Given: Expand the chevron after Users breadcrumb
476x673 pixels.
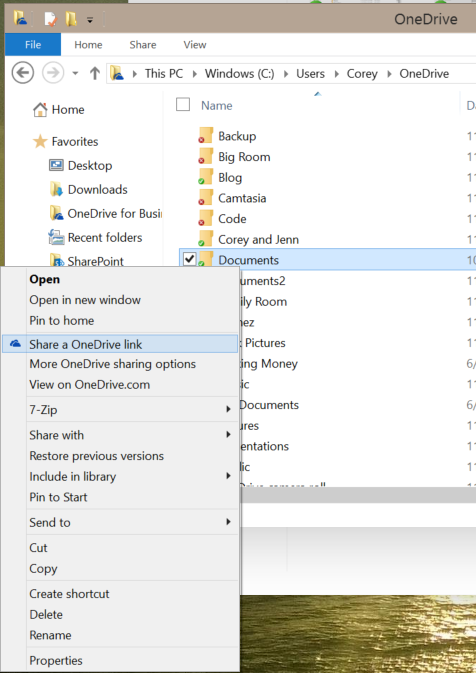Looking at the screenshot, I should [x=337, y=74].
